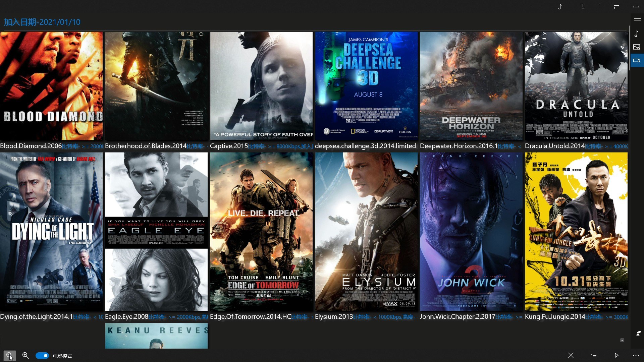Open the pictures library in sidebar
The height and width of the screenshot is (362, 644).
coord(637,47)
